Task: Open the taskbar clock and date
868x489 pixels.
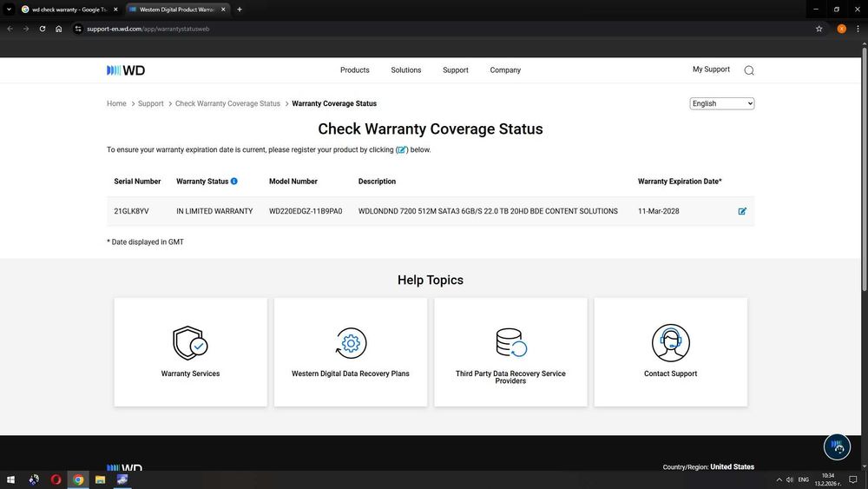Action: (x=827, y=479)
